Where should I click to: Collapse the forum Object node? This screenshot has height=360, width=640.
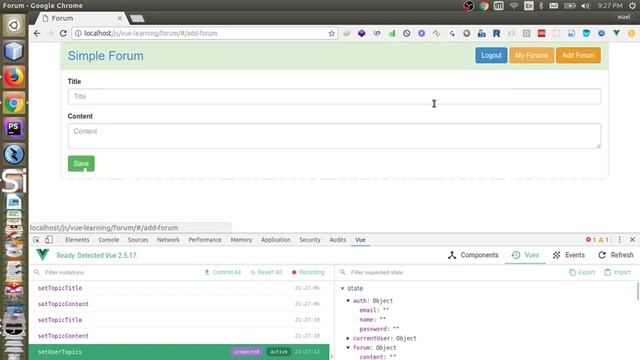pyautogui.click(x=348, y=348)
